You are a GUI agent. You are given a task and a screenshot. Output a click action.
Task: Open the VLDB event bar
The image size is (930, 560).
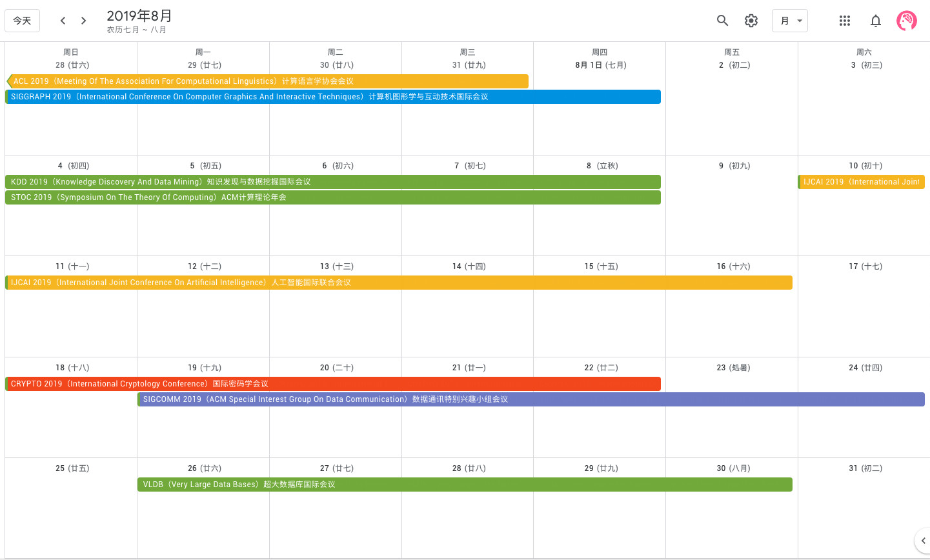[465, 485]
